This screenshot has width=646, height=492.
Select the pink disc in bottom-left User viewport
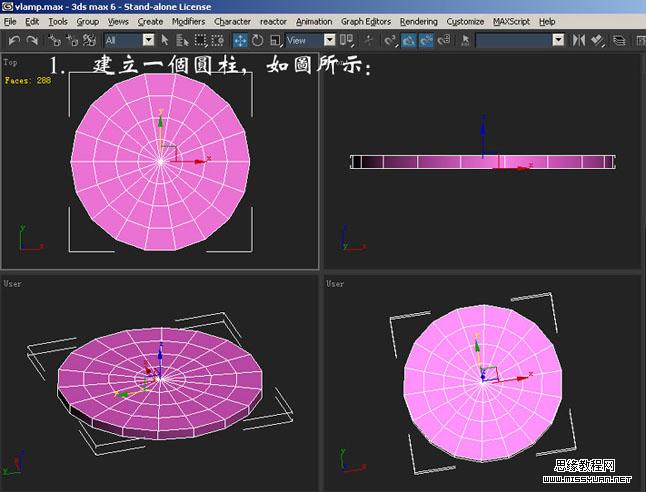pos(160,383)
